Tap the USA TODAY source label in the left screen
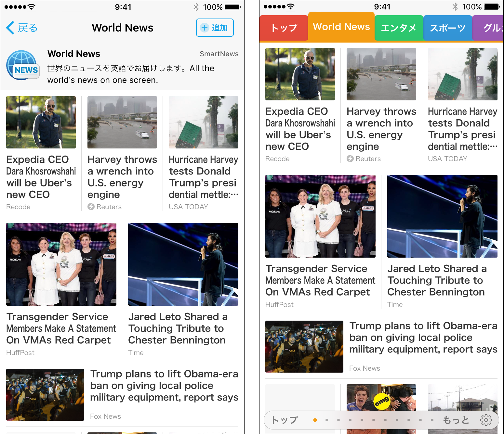 click(188, 207)
